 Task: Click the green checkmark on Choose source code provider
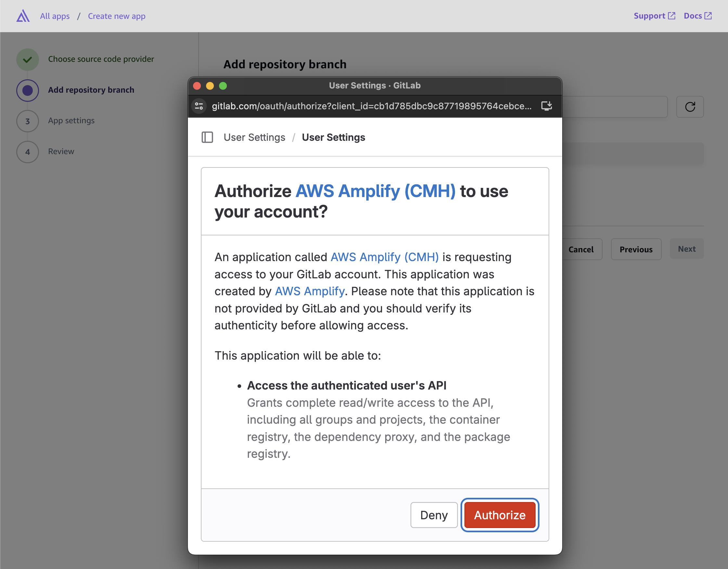27,60
